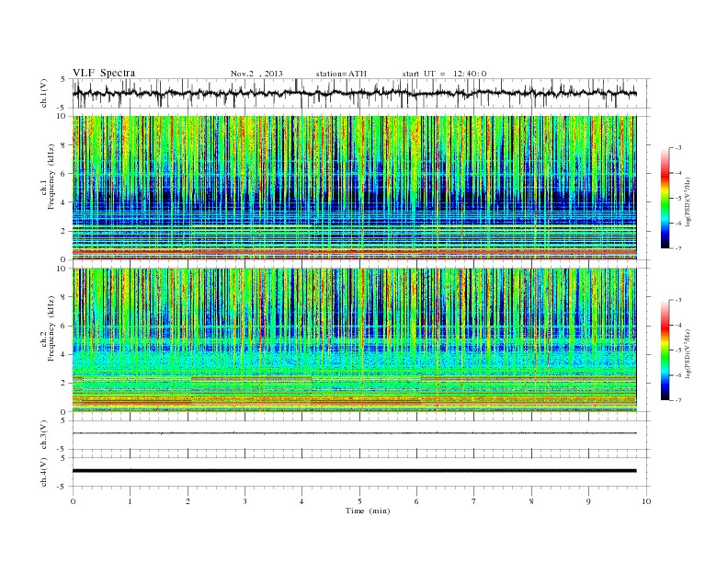Click the ch.1 spectrogram panel
This screenshot has height=563, width=728.
tap(354, 187)
